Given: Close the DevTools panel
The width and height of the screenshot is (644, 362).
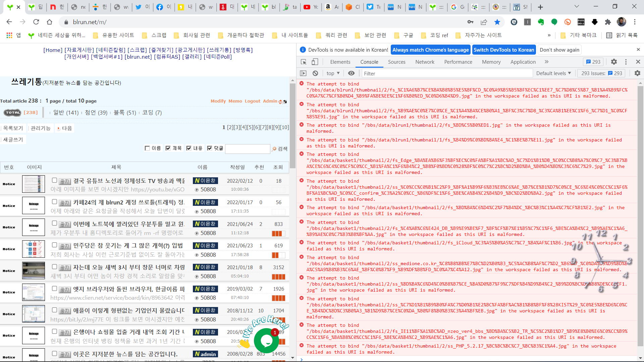Looking at the screenshot, I should click(638, 62).
